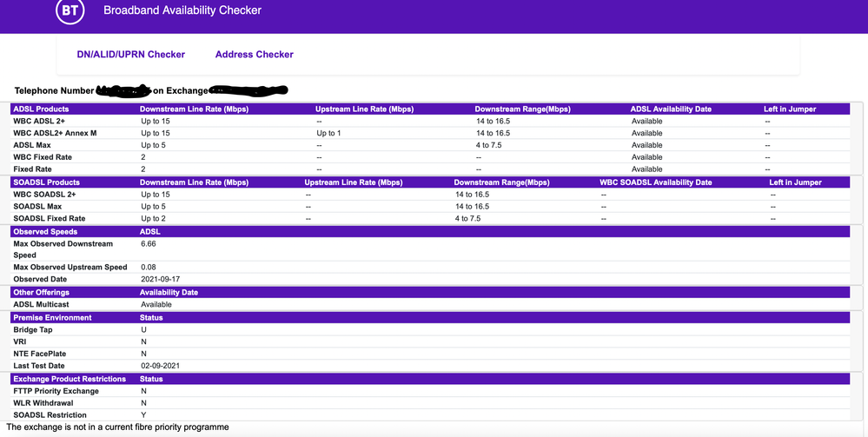Select the WLR Withdrawal row label
868x437 pixels.
click(43, 403)
